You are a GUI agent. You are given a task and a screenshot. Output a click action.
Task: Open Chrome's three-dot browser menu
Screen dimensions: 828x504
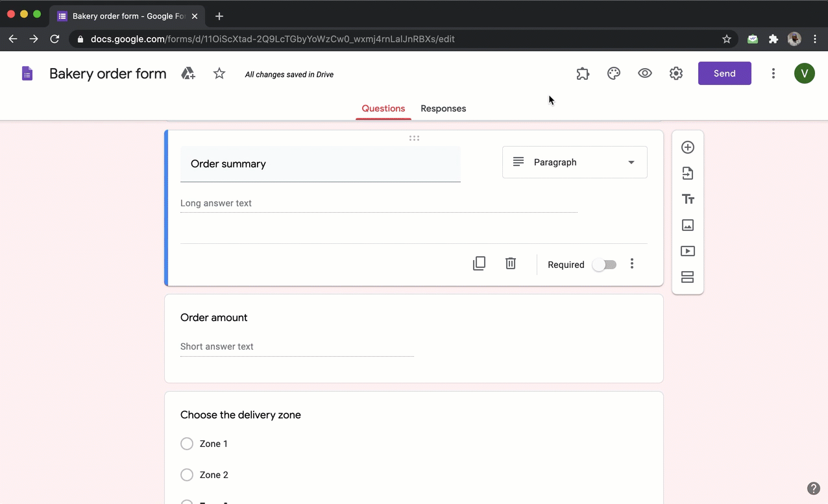pyautogui.click(x=815, y=39)
